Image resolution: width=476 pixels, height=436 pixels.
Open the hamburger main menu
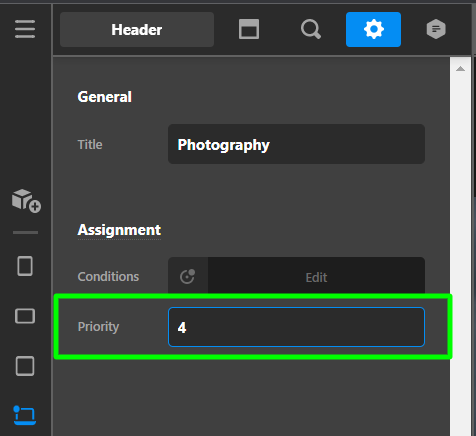tap(25, 29)
